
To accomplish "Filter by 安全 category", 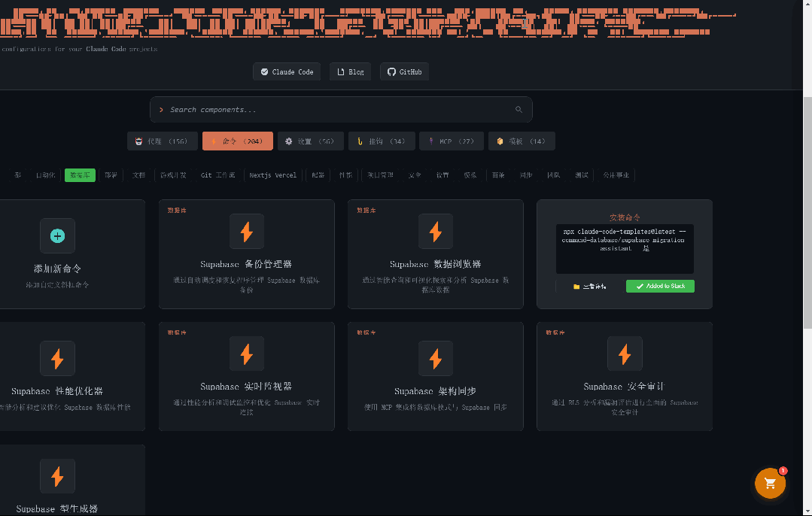I will [x=415, y=175].
